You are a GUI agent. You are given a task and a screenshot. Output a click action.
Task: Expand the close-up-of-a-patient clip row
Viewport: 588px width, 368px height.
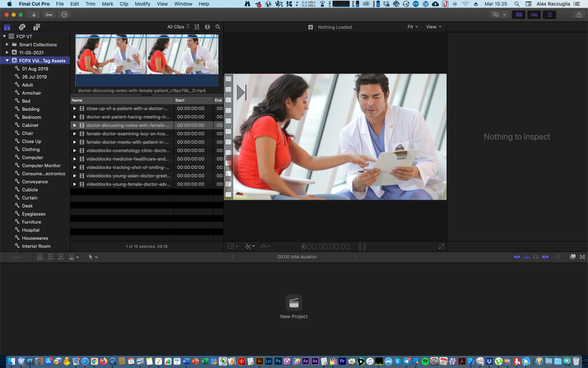(75, 109)
